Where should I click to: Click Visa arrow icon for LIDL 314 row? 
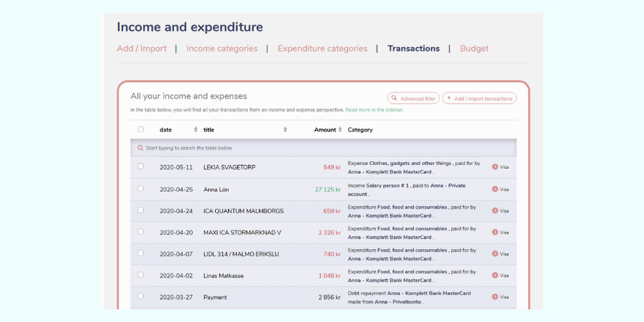coord(495,254)
